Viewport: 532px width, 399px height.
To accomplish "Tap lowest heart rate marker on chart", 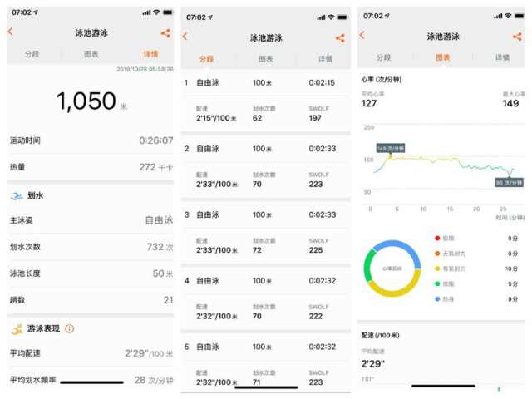I will click(x=509, y=183).
